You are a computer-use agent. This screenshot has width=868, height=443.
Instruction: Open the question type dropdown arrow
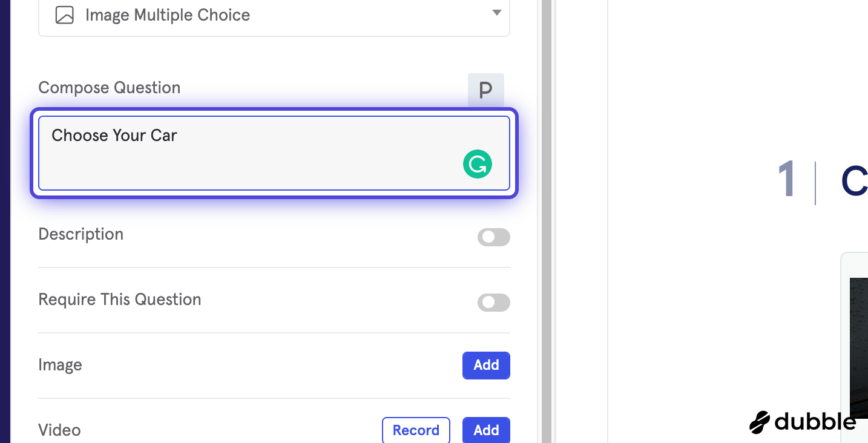pos(496,13)
